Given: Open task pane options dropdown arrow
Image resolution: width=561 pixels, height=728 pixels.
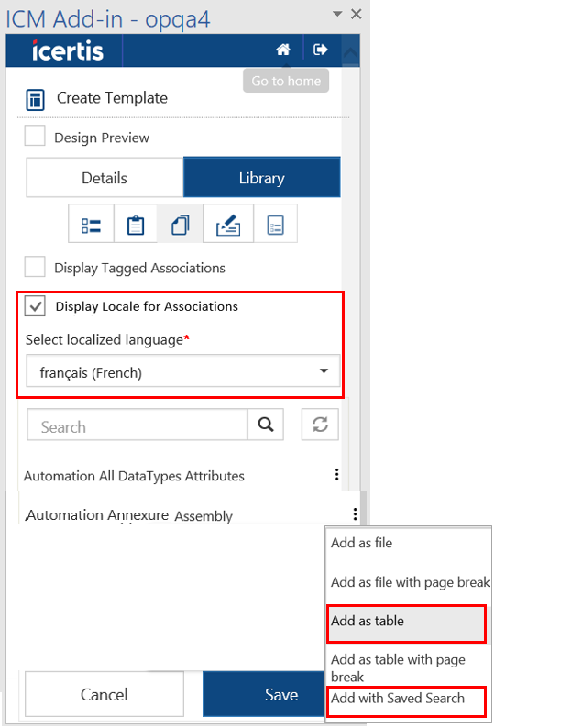Looking at the screenshot, I should [337, 14].
